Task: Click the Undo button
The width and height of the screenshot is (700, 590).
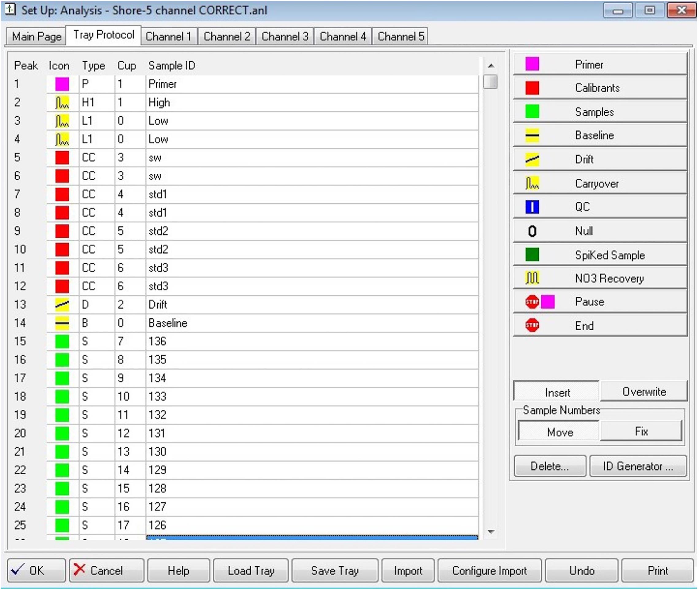Action: click(582, 571)
